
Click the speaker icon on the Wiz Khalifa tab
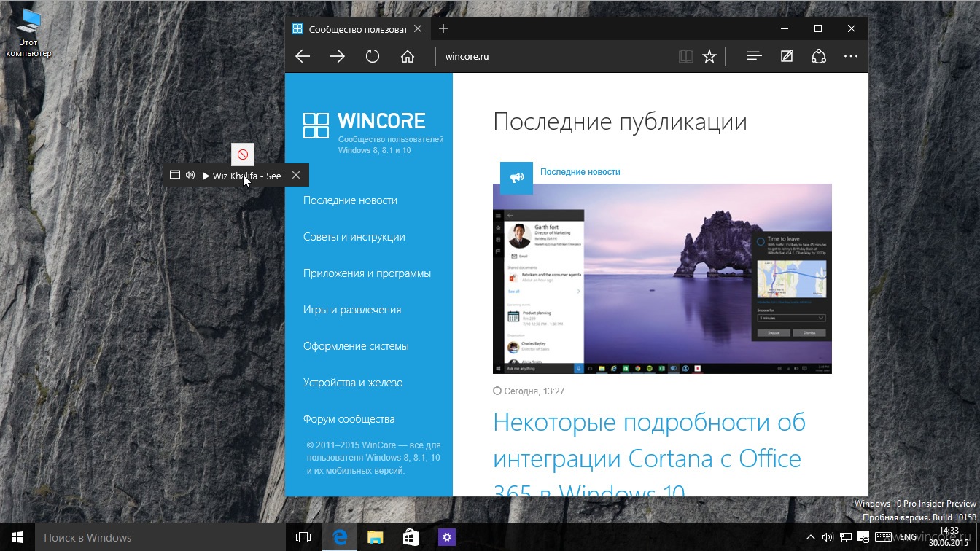(x=190, y=175)
